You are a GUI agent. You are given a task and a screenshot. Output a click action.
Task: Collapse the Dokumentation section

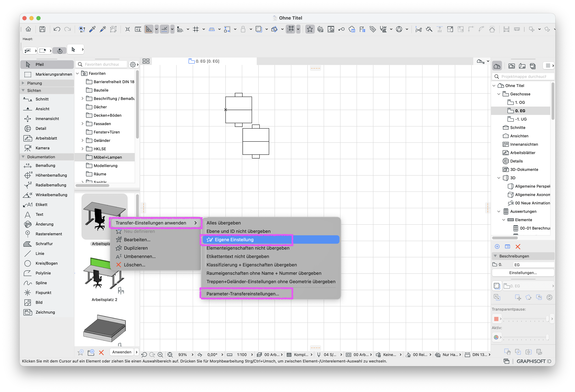click(23, 157)
